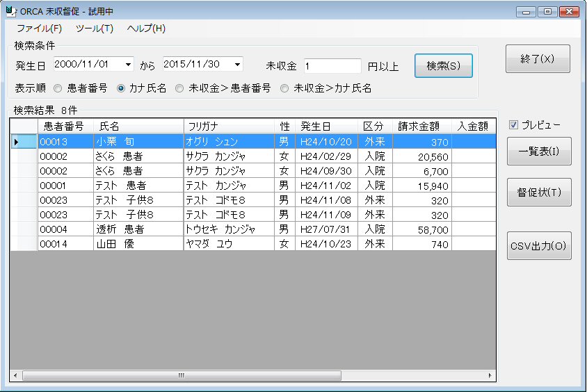Select the 患者番号 sort order radio
587x392 pixels.
click(x=58, y=88)
